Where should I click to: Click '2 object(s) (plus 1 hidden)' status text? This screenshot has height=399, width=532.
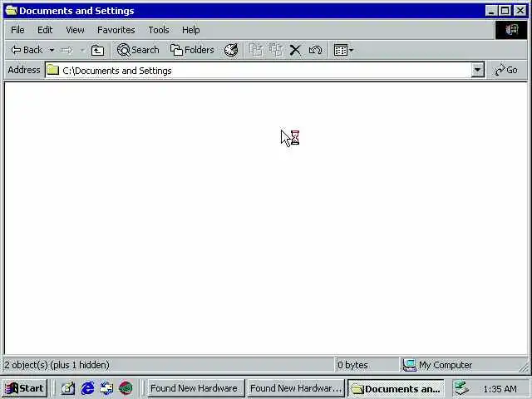57,365
